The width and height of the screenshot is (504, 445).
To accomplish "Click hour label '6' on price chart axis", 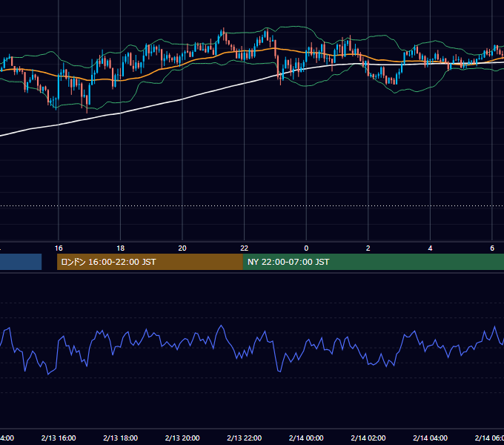I will pos(492,248).
